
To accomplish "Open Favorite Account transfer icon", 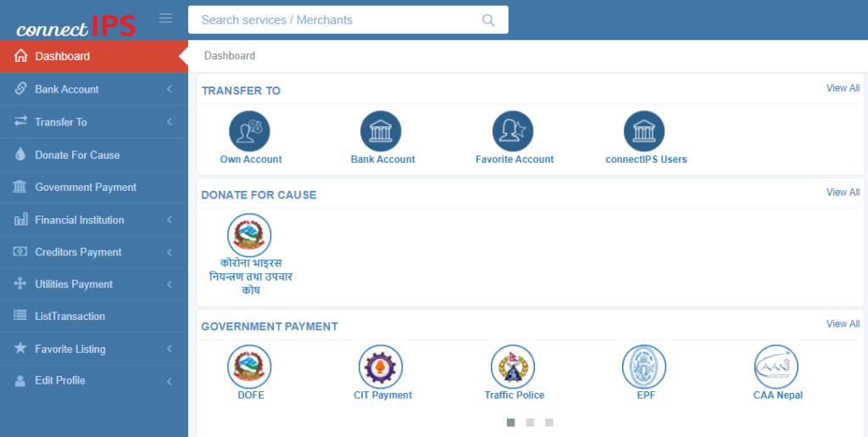I will tap(513, 132).
